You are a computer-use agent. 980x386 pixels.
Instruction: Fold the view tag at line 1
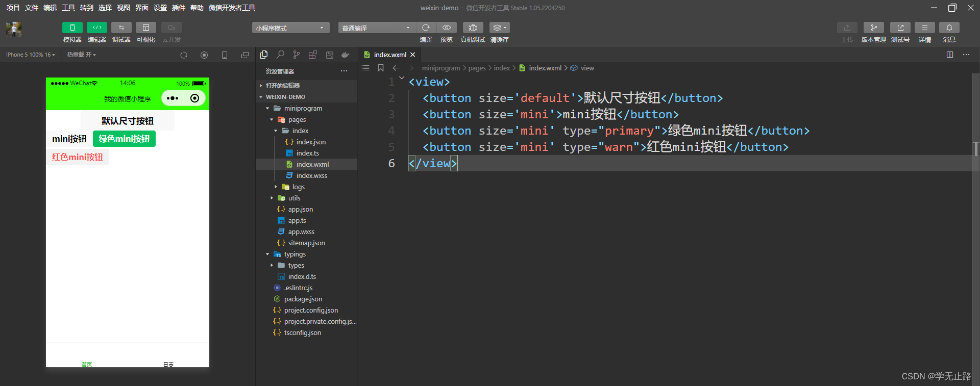coord(402,78)
